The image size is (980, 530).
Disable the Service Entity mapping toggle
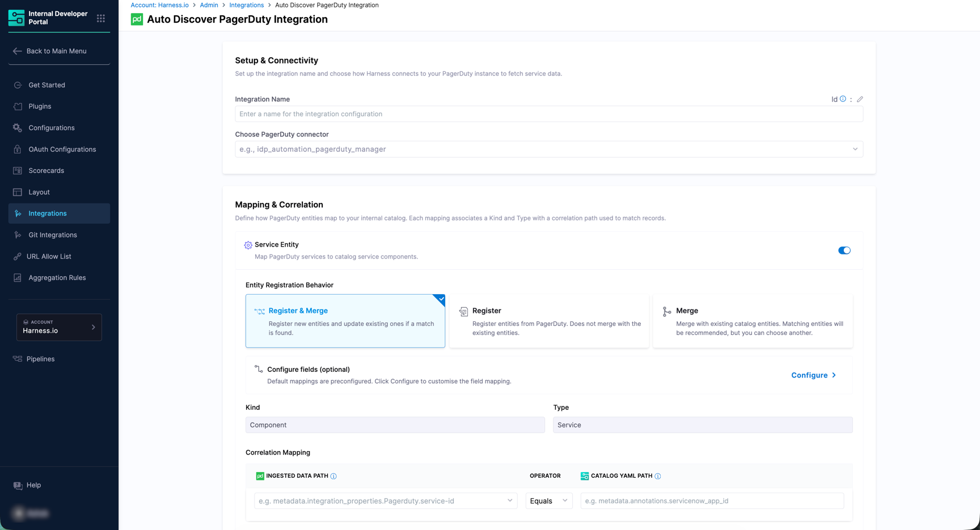point(844,250)
